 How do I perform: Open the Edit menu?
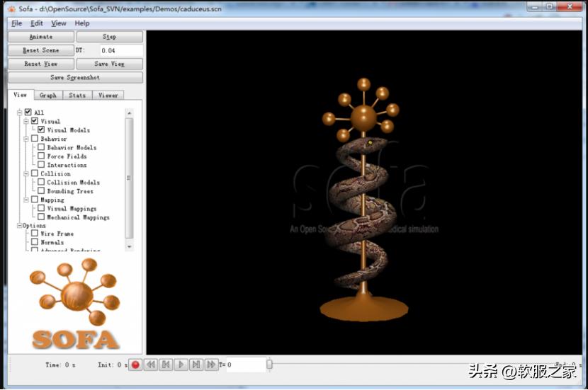tap(37, 23)
